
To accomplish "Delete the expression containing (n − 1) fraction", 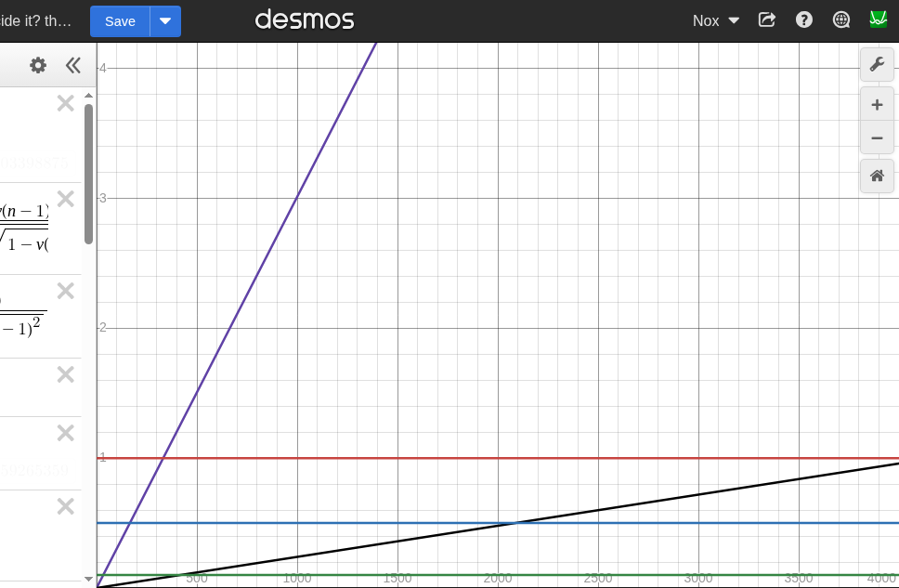I will tap(66, 199).
